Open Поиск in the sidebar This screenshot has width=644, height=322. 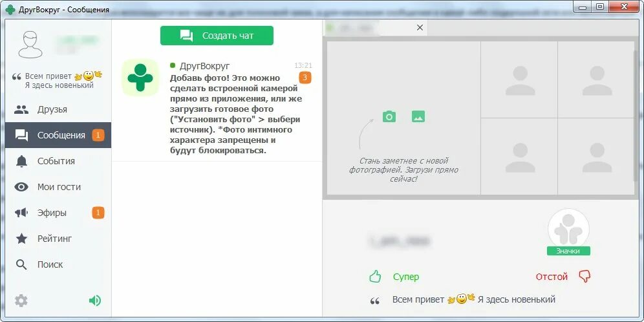[58, 264]
